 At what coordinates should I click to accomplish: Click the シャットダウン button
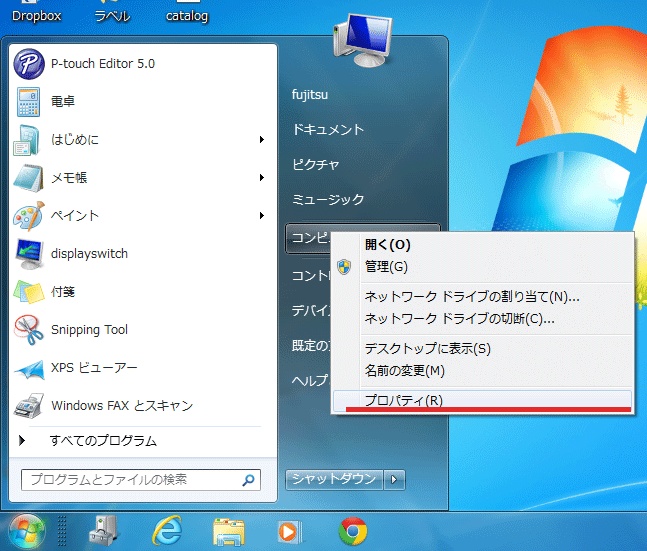coord(334,480)
